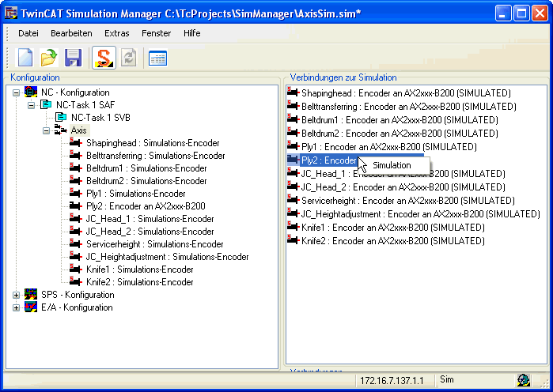Select Servicerheight : Simulations-Encoder tree item
This screenshot has height=392, width=553.
[x=155, y=244]
